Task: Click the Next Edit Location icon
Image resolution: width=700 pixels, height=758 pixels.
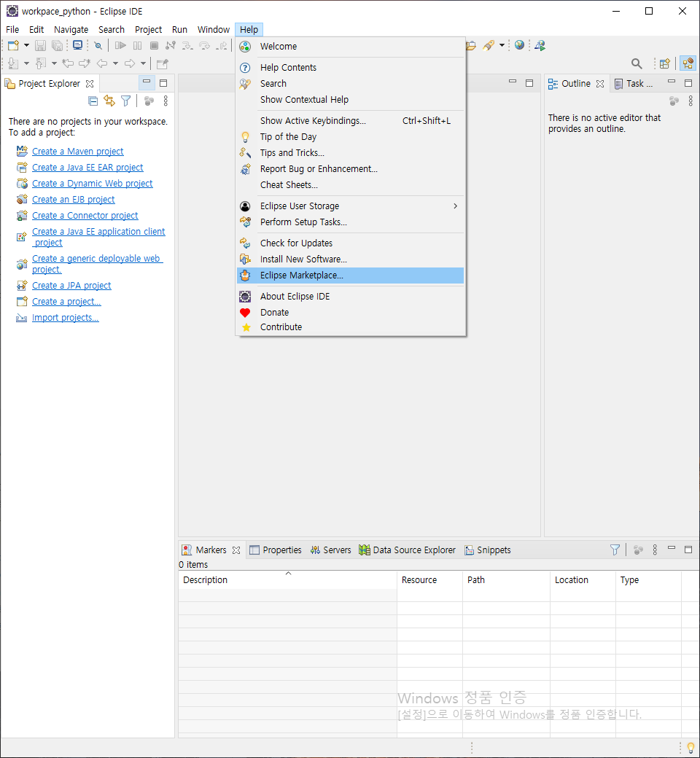Action: (x=85, y=63)
